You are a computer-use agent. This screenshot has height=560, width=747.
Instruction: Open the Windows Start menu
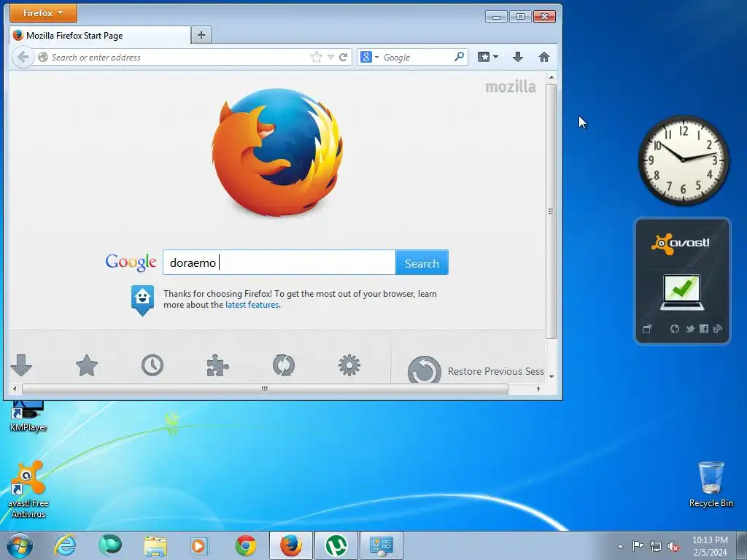click(x=20, y=545)
